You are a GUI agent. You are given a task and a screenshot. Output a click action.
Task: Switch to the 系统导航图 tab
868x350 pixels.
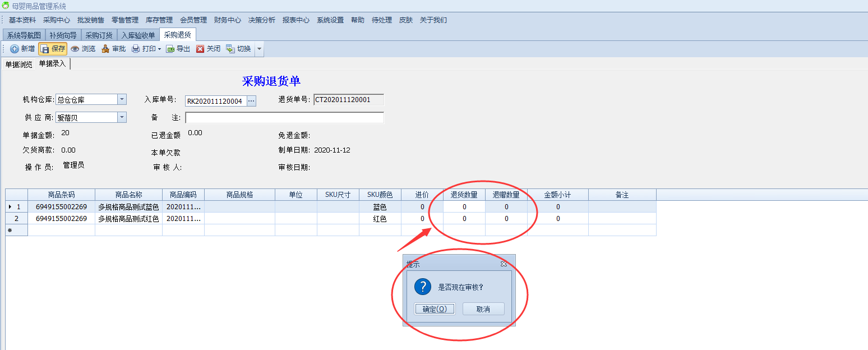(x=24, y=35)
